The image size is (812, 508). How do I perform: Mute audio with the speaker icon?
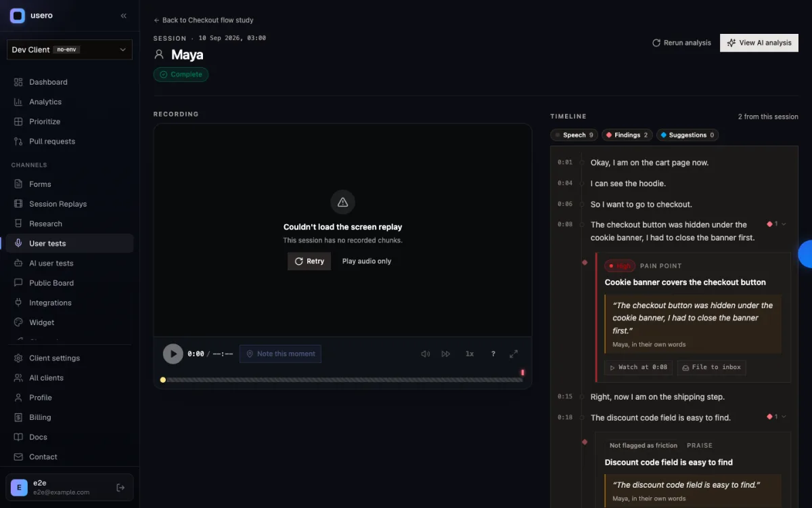pos(426,354)
